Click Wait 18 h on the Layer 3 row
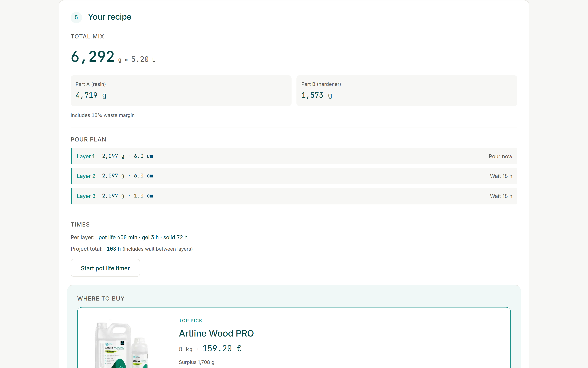This screenshot has width=588, height=368. point(501,196)
